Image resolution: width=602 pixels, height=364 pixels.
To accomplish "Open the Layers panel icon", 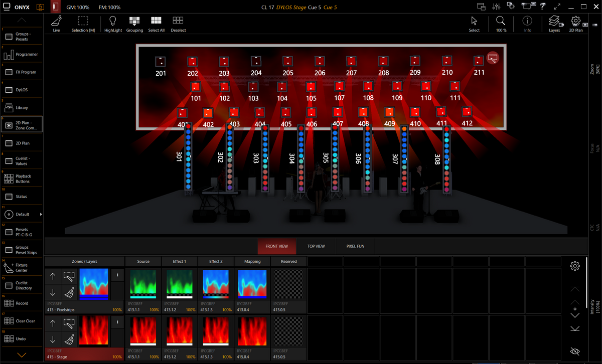I will (x=554, y=21).
